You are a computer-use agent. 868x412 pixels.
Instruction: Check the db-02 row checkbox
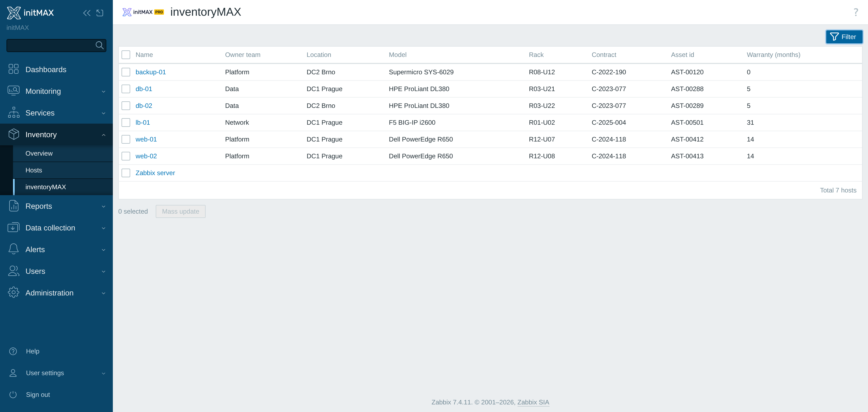tap(126, 106)
